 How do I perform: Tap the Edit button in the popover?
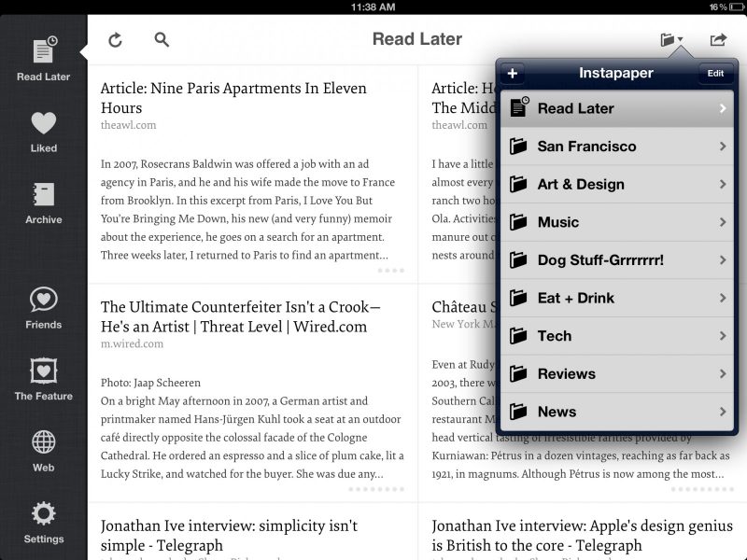click(714, 73)
